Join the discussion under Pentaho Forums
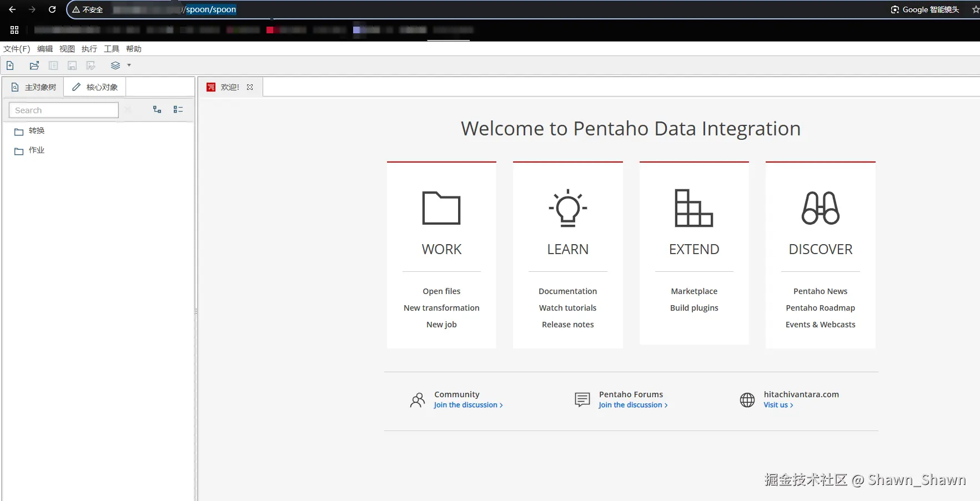The image size is (980, 501). point(633,405)
